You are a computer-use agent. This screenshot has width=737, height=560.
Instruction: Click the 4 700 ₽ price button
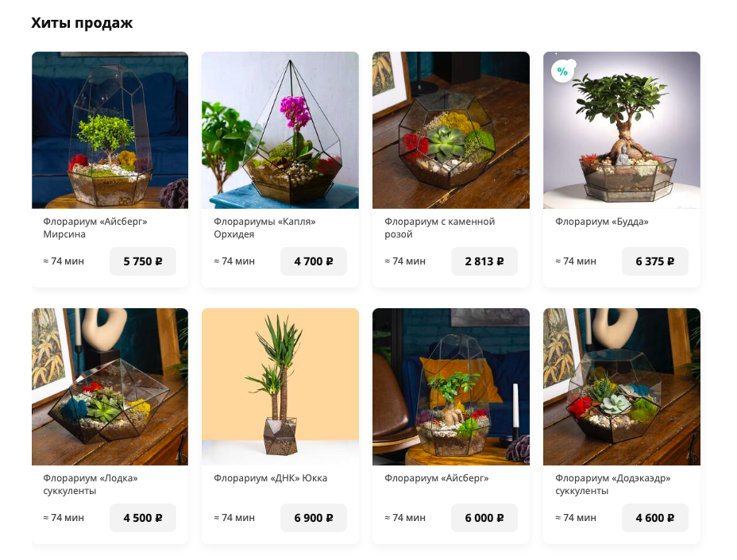pos(314,261)
